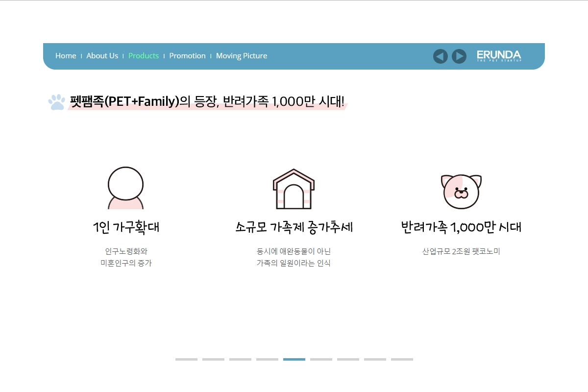Go to the Home menu item
588x392 pixels.
click(x=66, y=56)
